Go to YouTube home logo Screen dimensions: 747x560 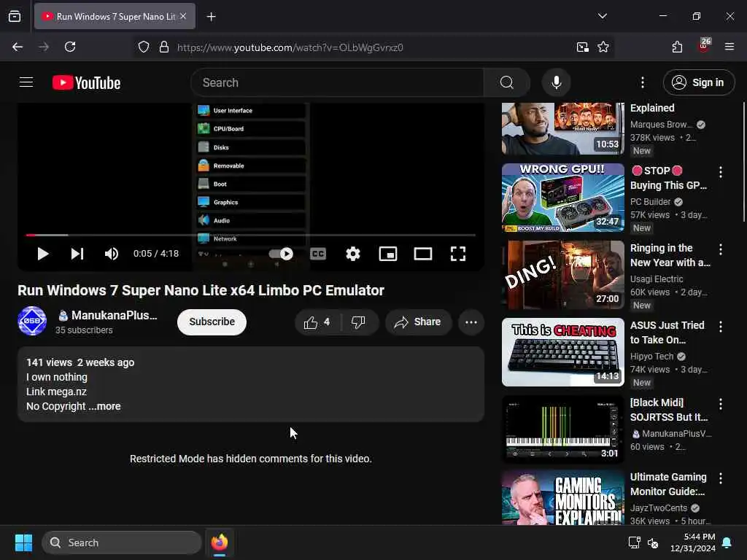(86, 83)
